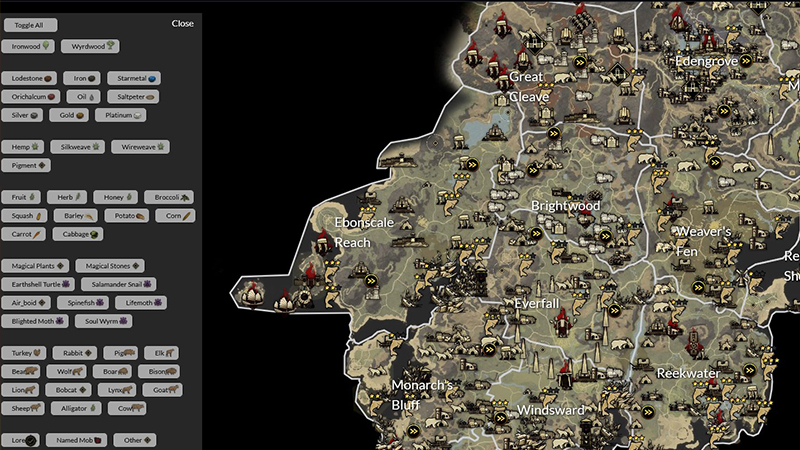This screenshot has height=450, width=800.
Task: Toggle the Other filter
Action: coord(135,440)
